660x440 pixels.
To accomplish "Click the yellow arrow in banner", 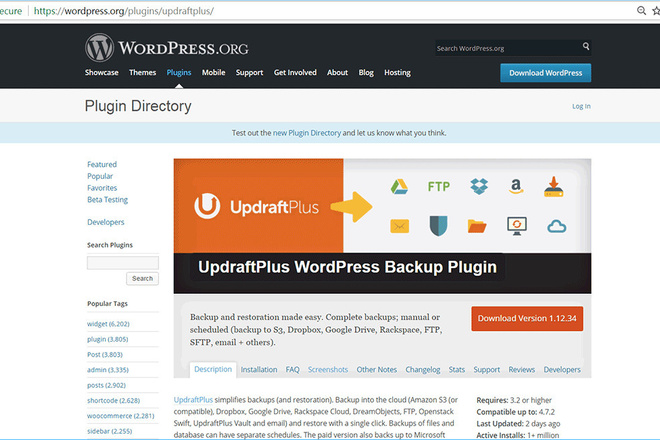I will tap(351, 207).
